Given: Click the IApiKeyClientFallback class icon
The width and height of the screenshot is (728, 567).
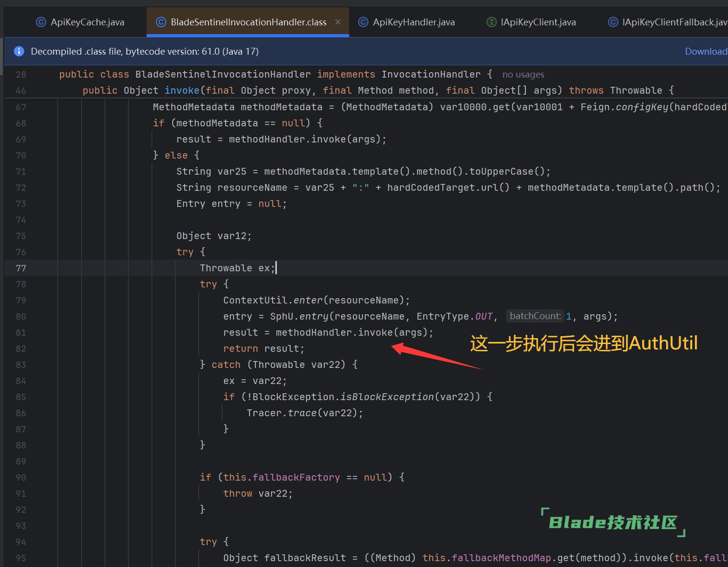Looking at the screenshot, I should pos(613,22).
